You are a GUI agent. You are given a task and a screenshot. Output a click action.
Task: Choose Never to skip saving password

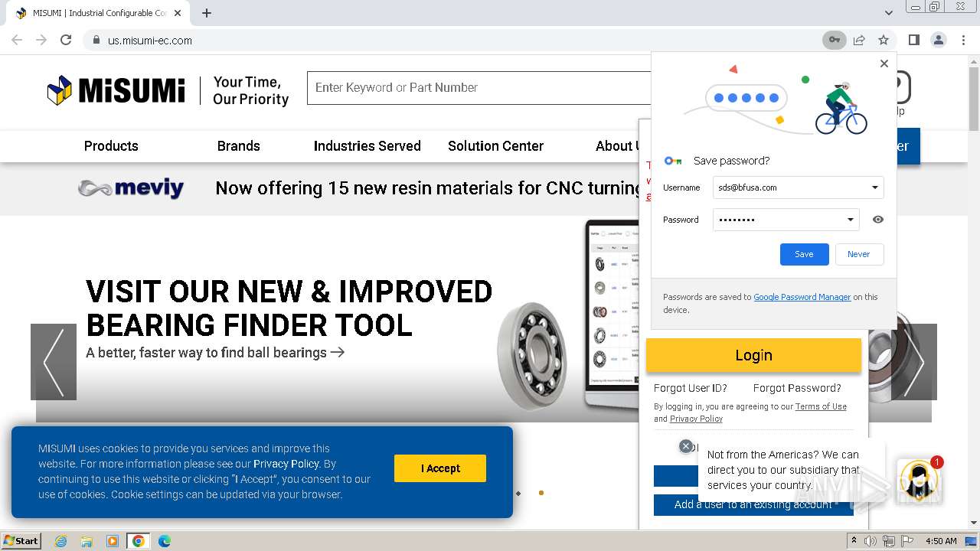[x=858, y=254]
